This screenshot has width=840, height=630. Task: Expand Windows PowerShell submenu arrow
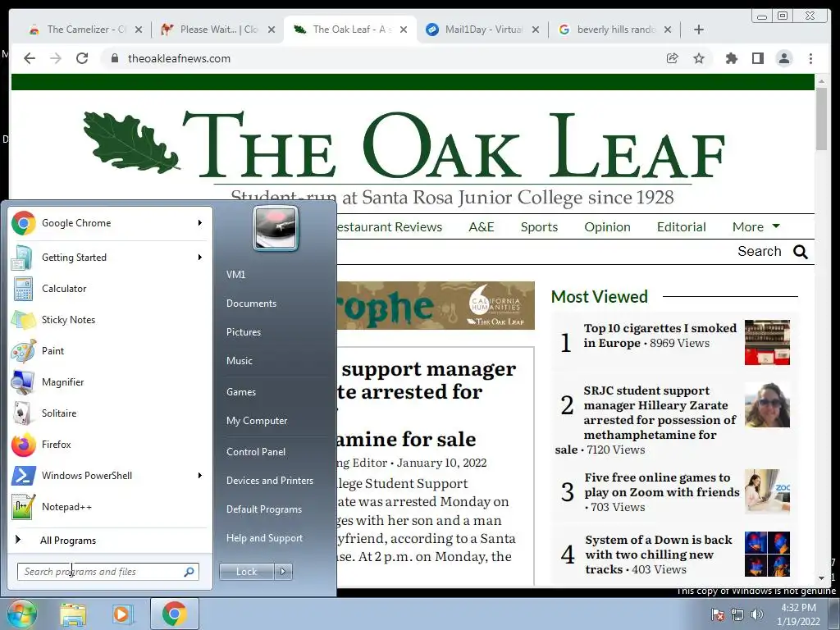point(200,475)
